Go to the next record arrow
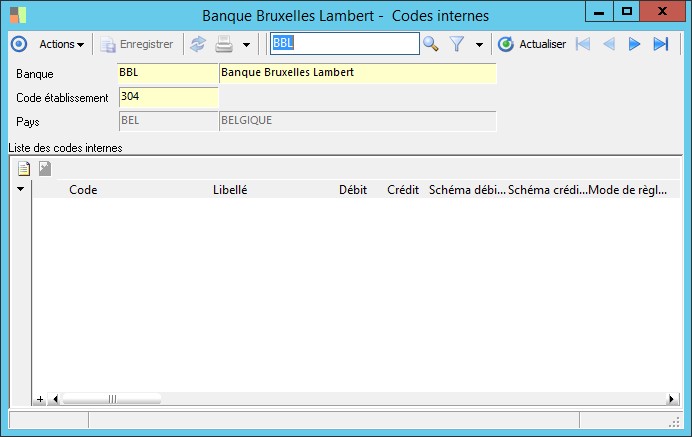Viewport: 692px width, 437px height. [634, 44]
